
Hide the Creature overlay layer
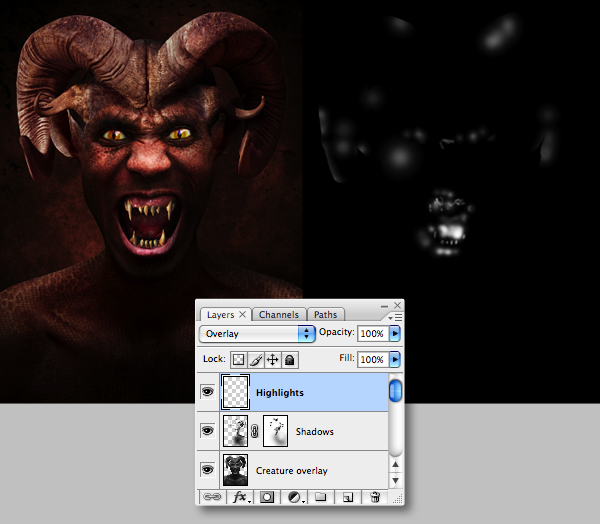pos(208,469)
